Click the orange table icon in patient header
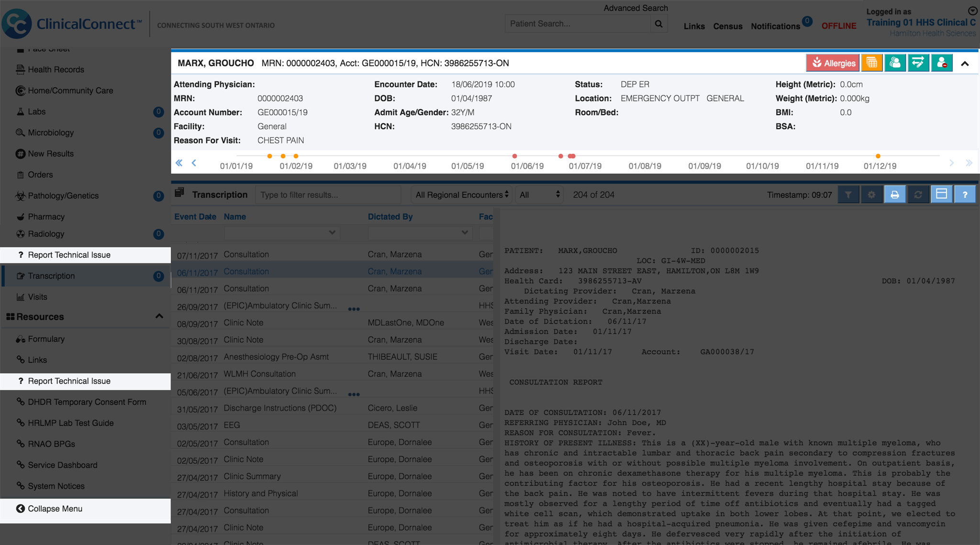Viewport: 980px width, 545px height. [x=872, y=63]
